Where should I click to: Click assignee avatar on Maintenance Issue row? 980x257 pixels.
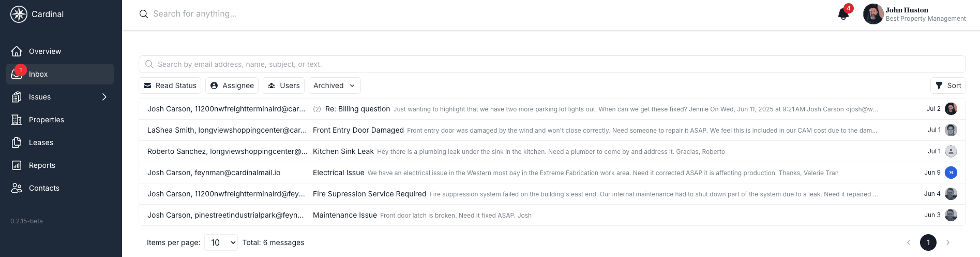coord(951,215)
